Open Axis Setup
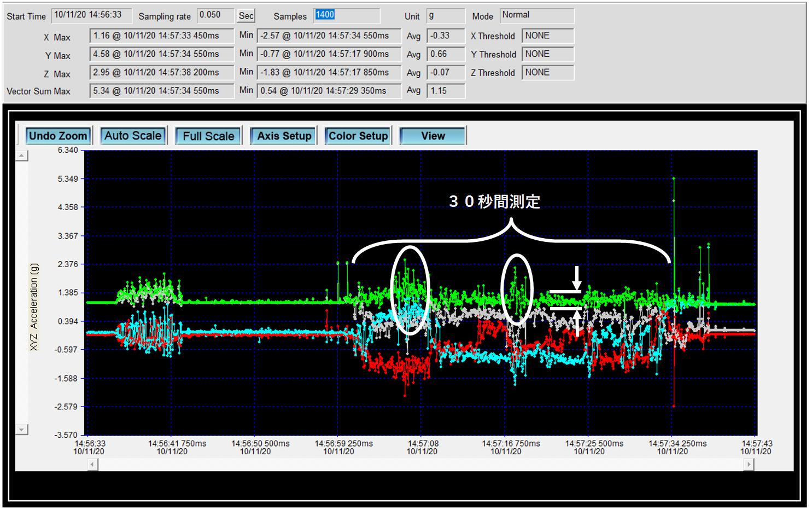Image resolution: width=812 pixels, height=509 pixels. 283,136
